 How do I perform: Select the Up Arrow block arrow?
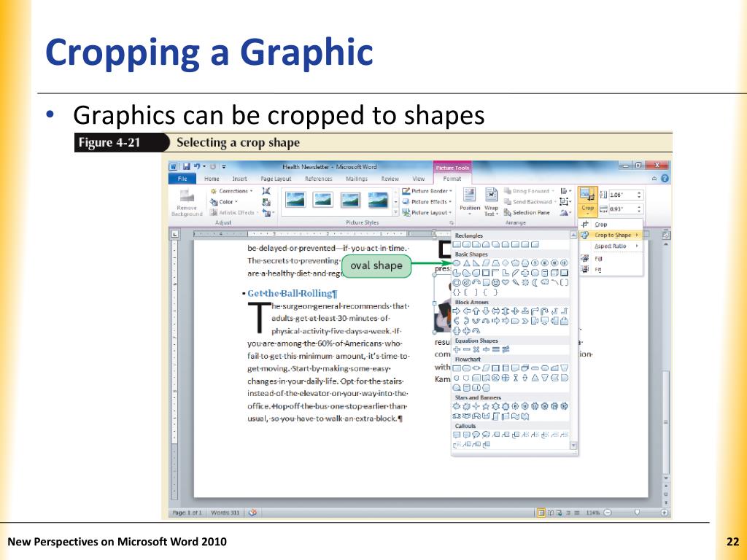click(476, 311)
